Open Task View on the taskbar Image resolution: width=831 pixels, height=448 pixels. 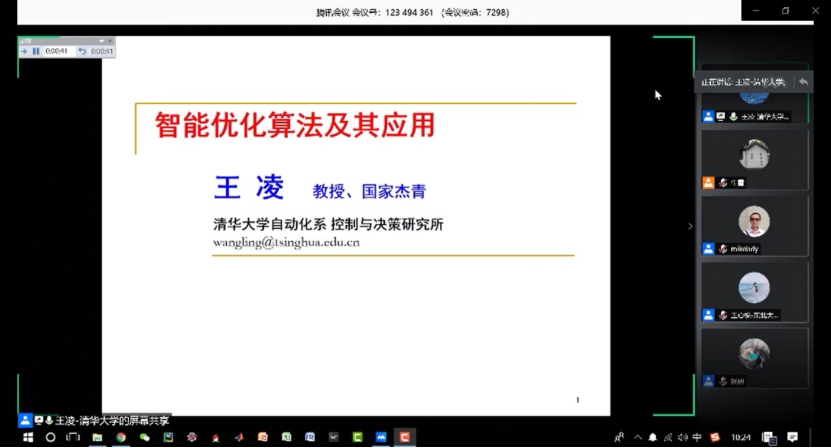click(x=73, y=437)
